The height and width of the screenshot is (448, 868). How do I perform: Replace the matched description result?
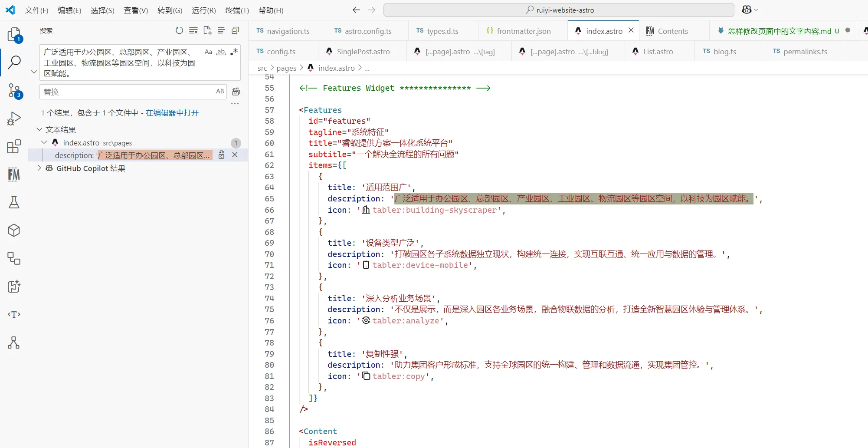(222, 155)
